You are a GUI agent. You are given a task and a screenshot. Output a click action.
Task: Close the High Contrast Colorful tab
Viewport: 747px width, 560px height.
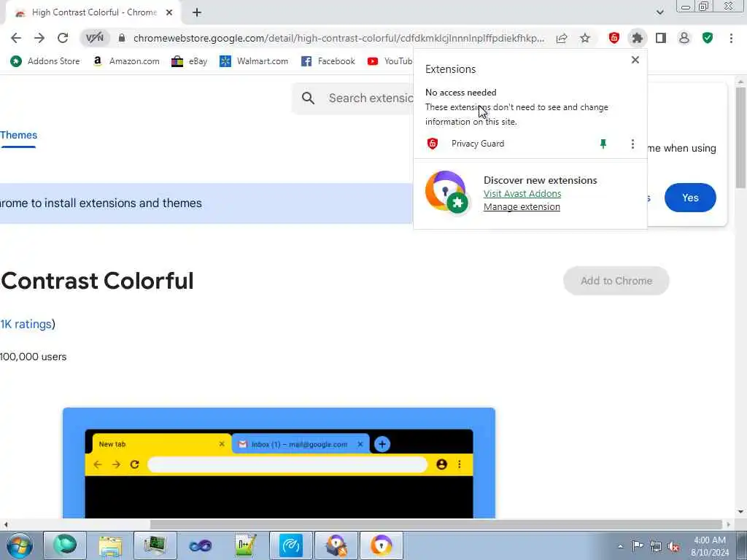point(169,13)
